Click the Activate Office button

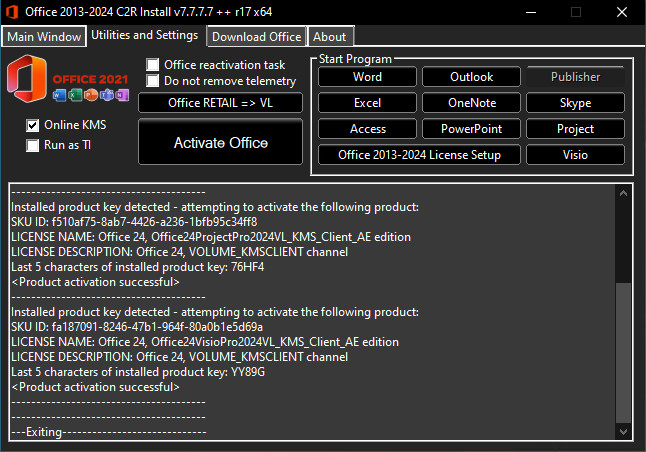tap(220, 143)
